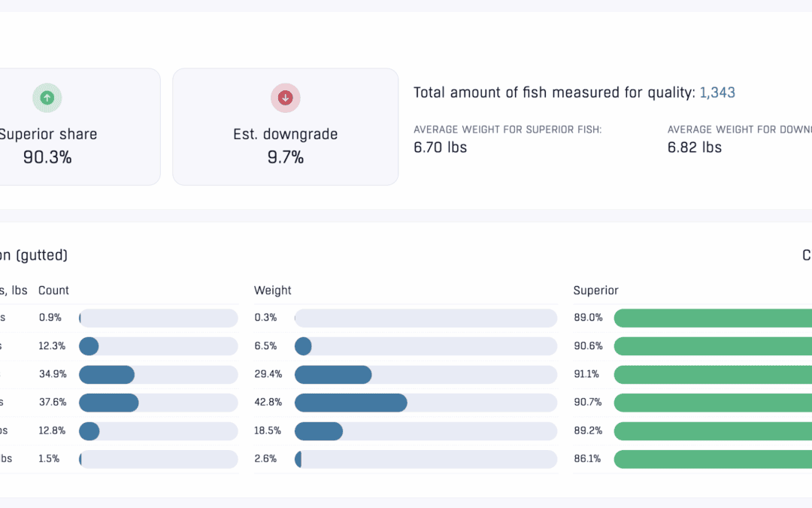Viewport: 812px width, 508px height.
Task: Click the 37.6% Count distribution bar
Action: coord(158,403)
